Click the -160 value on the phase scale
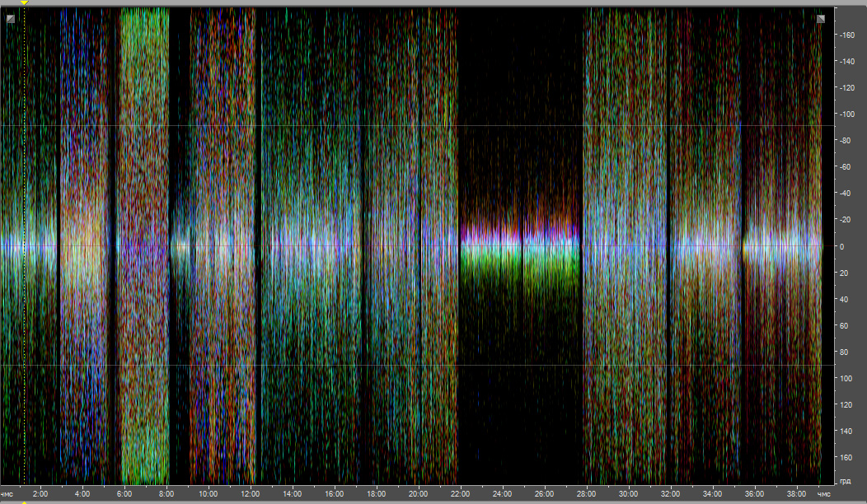867x504 pixels. (846, 35)
